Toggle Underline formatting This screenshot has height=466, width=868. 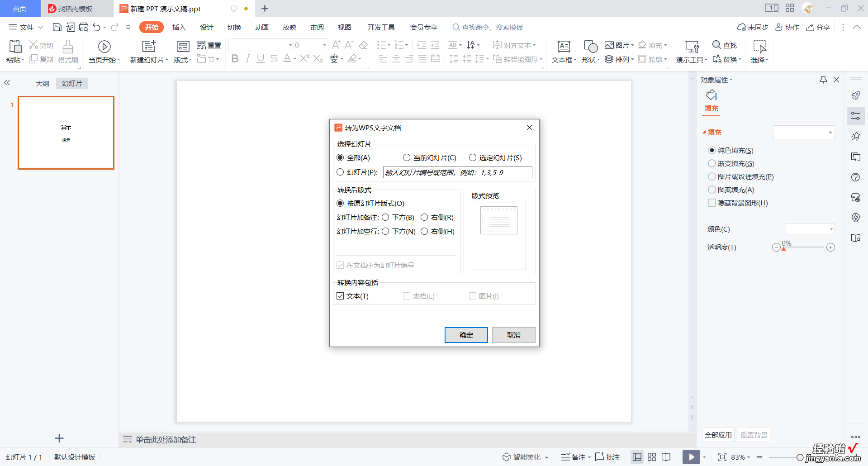click(261, 58)
